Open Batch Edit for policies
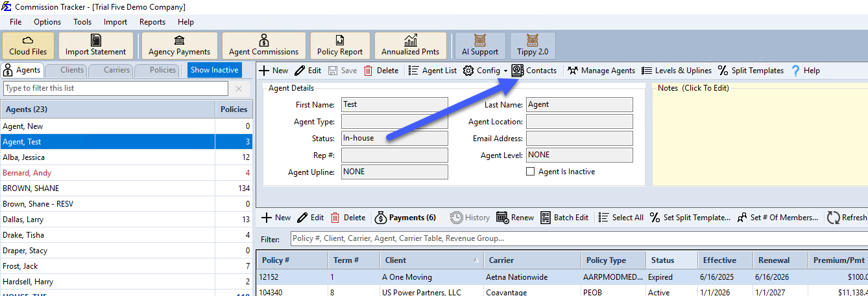The image size is (868, 296). point(564,218)
